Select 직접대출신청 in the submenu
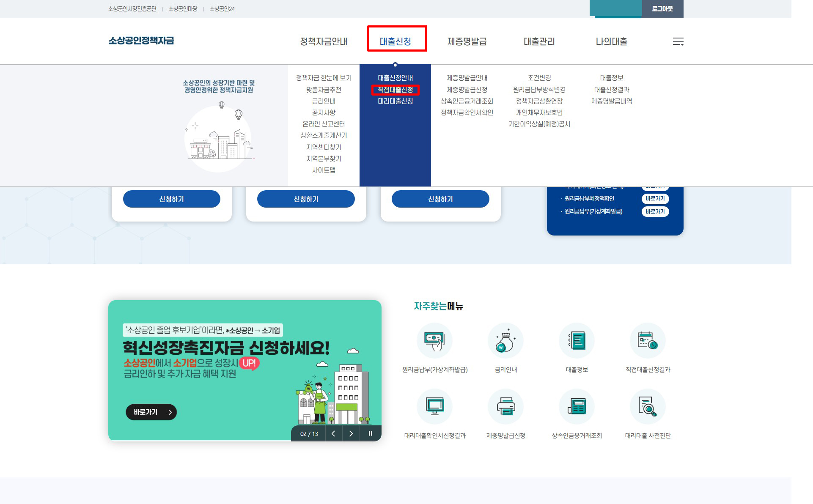813x504 pixels. click(395, 90)
